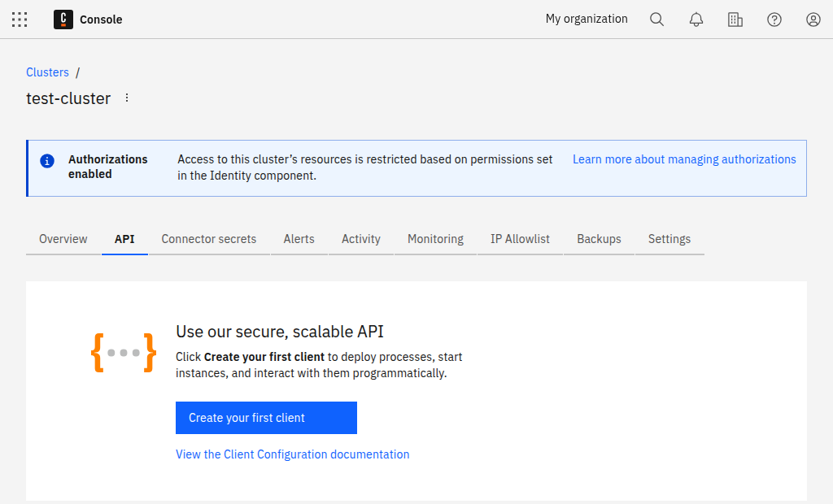
Task: Open the search icon in header
Action: 656,20
